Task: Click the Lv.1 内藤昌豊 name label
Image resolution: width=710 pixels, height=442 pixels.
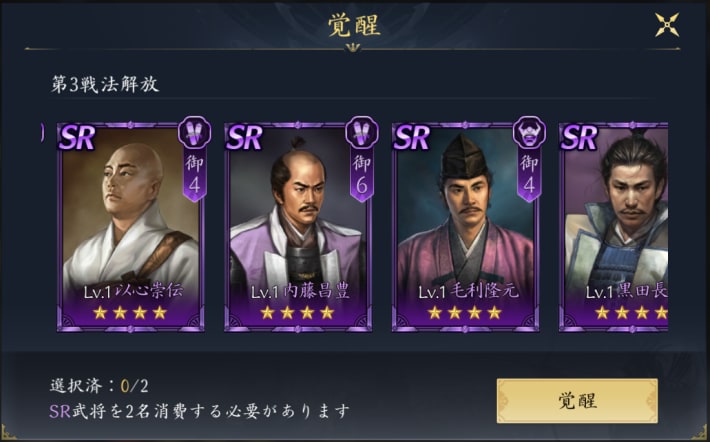Action: click(x=301, y=292)
